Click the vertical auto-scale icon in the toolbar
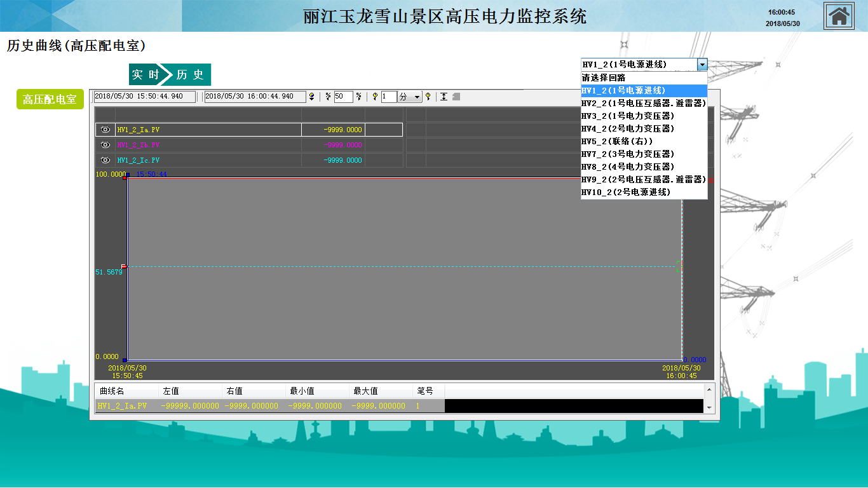The height and width of the screenshot is (488, 868). [x=444, y=97]
